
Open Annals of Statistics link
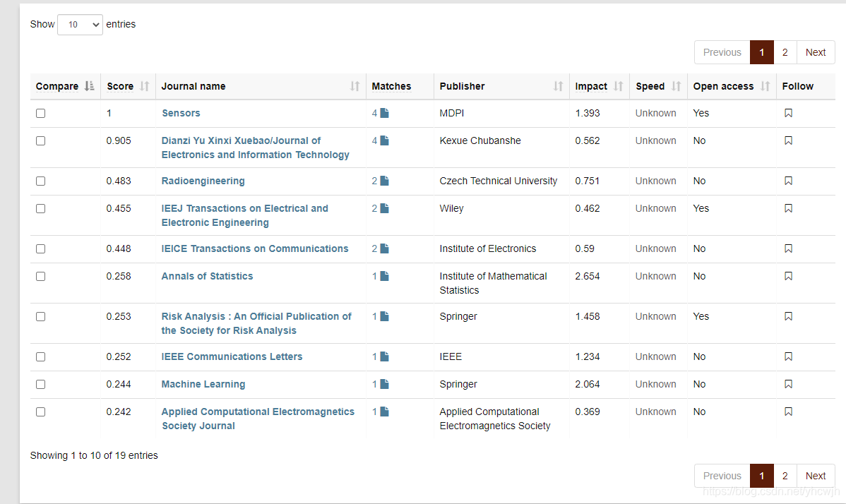pos(207,276)
